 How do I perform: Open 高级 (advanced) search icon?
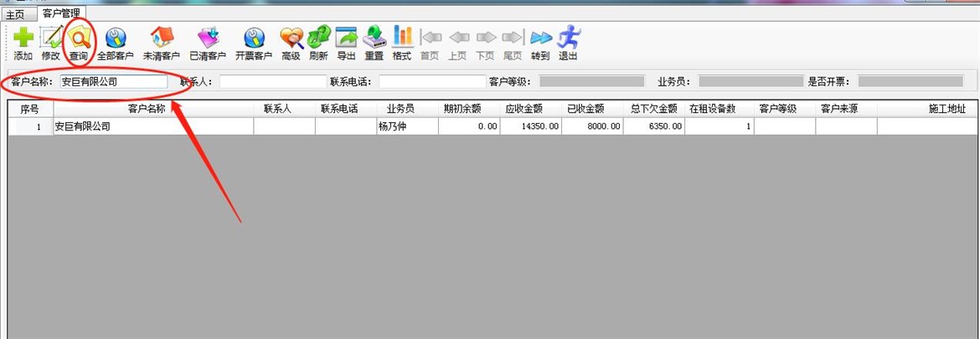coord(291,38)
